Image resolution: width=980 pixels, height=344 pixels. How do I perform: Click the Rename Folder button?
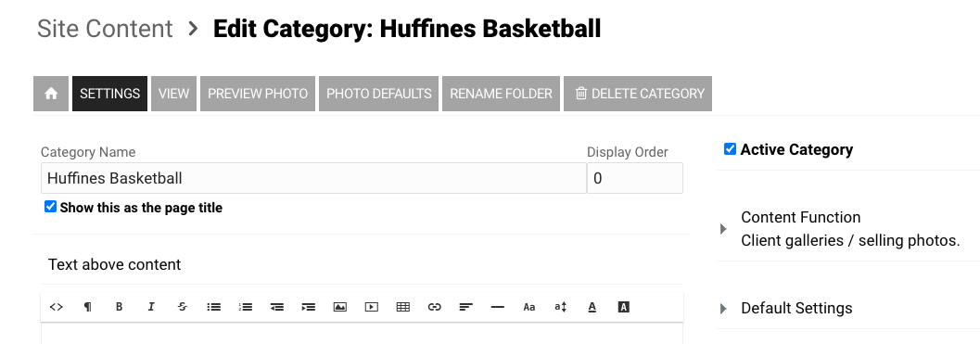point(502,94)
